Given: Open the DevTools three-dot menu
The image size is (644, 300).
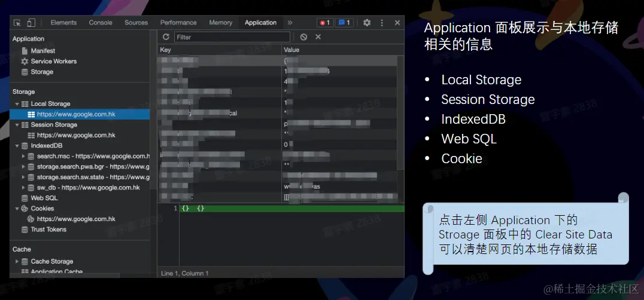Looking at the screenshot, I should pyautogui.click(x=382, y=23).
